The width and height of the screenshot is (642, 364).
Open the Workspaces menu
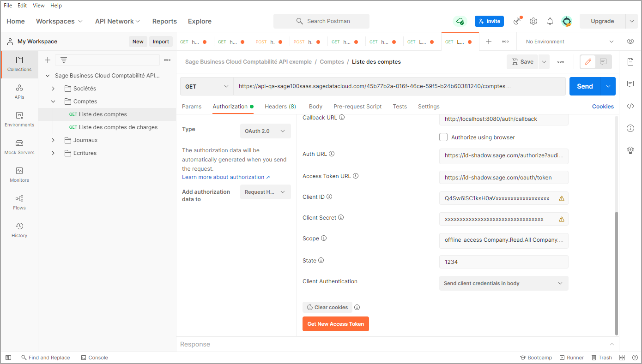(x=59, y=21)
